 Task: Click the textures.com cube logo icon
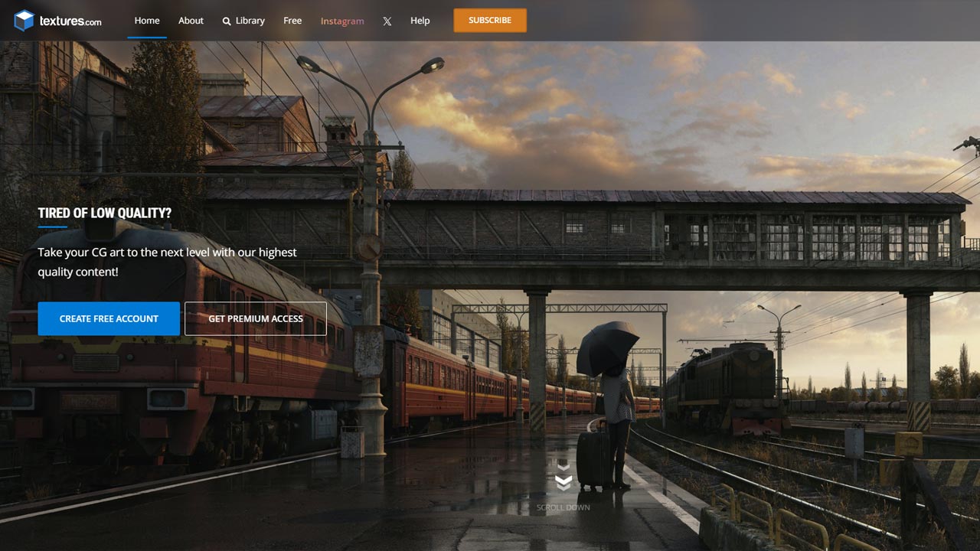click(x=24, y=21)
